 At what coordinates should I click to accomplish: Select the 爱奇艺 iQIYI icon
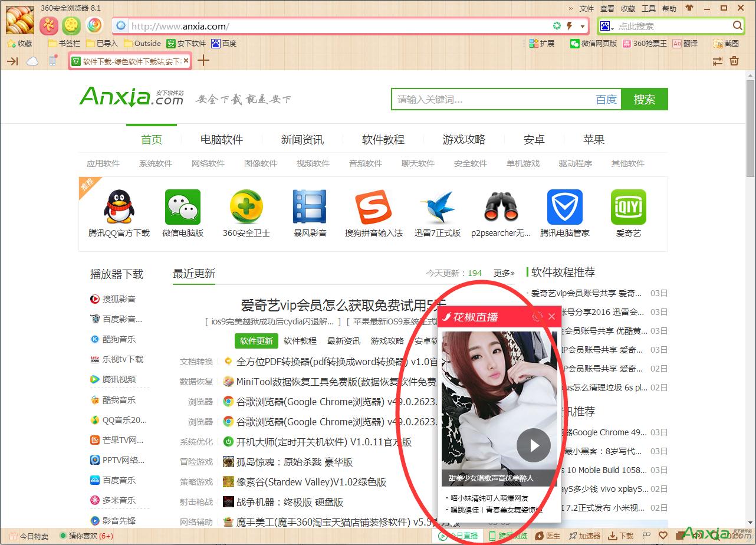point(629,206)
